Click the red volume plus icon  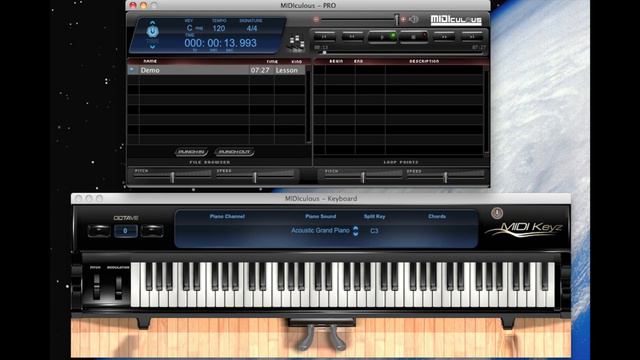coord(403,19)
